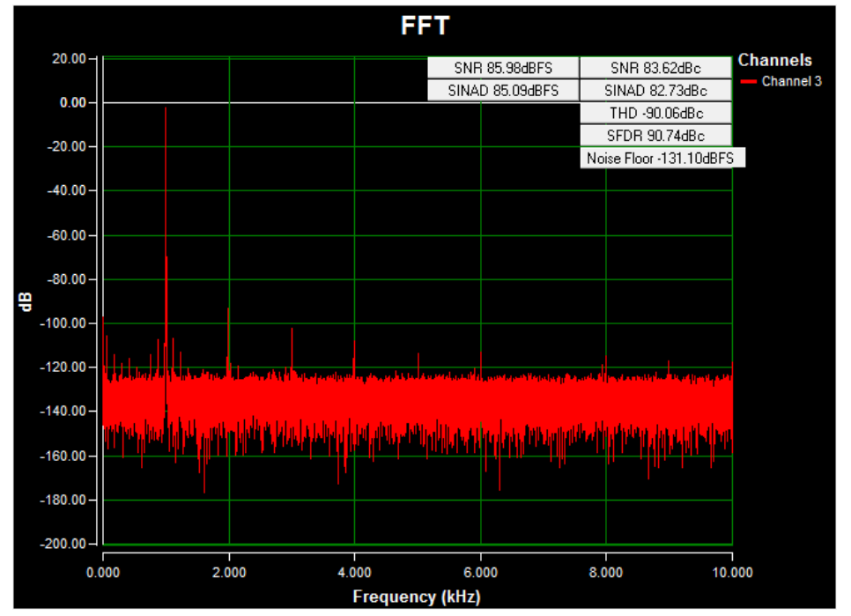Screen dimensions: 851x616
Task: Click the -140.00 y-axis tick label
Action: [x=63, y=412]
